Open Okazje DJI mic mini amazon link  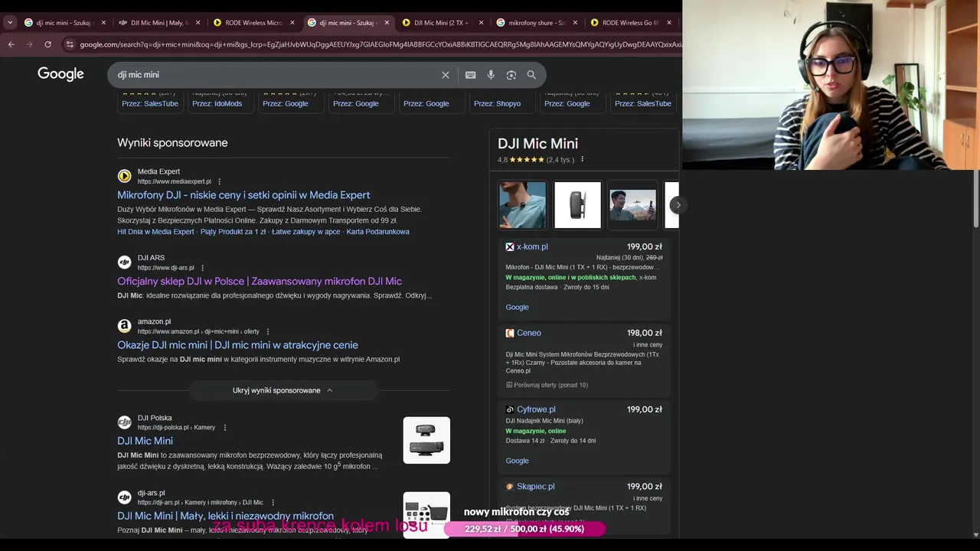coord(237,345)
